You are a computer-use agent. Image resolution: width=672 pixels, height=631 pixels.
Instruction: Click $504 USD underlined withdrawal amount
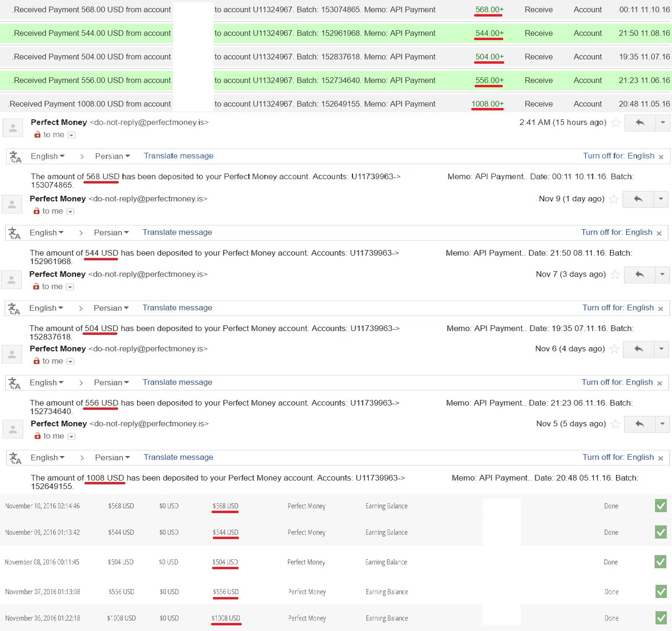[225, 562]
